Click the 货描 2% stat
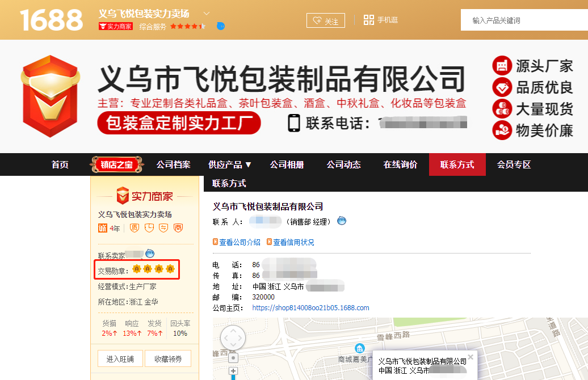This screenshot has width=588, height=380. [110, 328]
